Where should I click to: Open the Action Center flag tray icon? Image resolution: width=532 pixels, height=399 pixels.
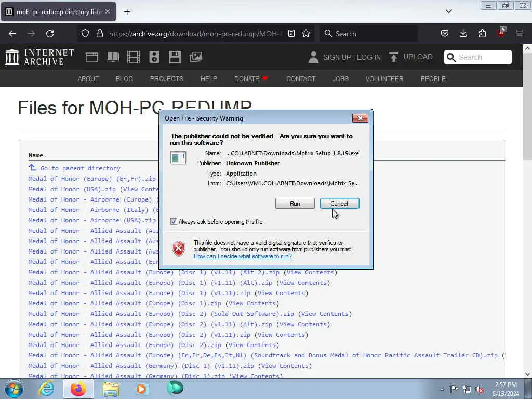[x=454, y=389]
